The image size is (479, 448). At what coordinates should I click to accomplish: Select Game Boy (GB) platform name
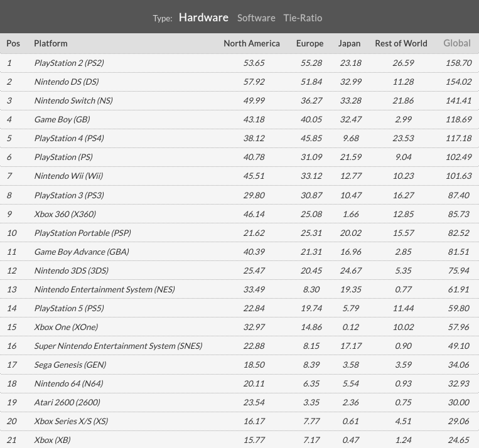(62, 119)
